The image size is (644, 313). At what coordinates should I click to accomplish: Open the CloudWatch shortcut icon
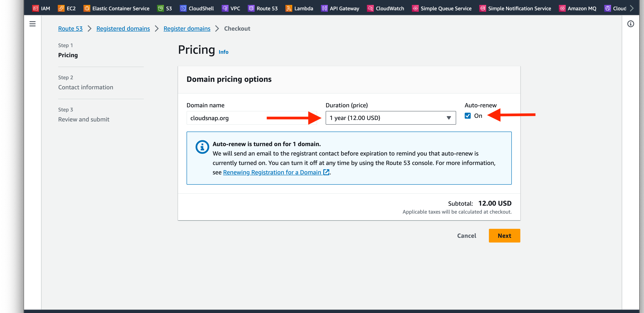point(370,8)
